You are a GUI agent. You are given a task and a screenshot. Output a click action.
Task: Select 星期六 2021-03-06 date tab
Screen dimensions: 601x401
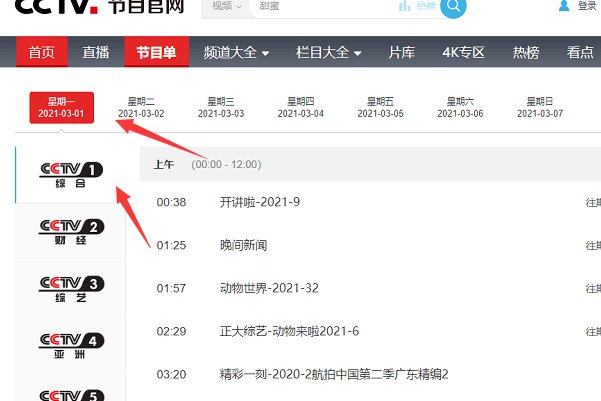point(460,107)
